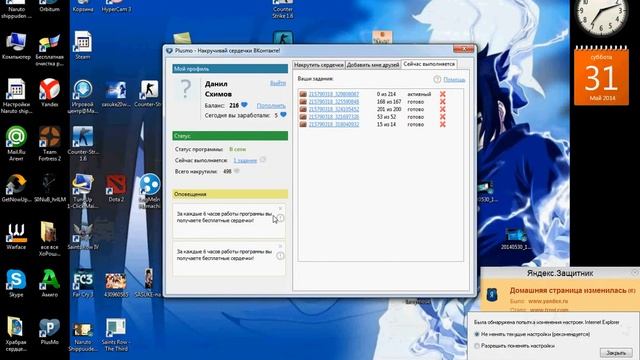Launch Team Fortress 2 shortcut

coord(50,143)
